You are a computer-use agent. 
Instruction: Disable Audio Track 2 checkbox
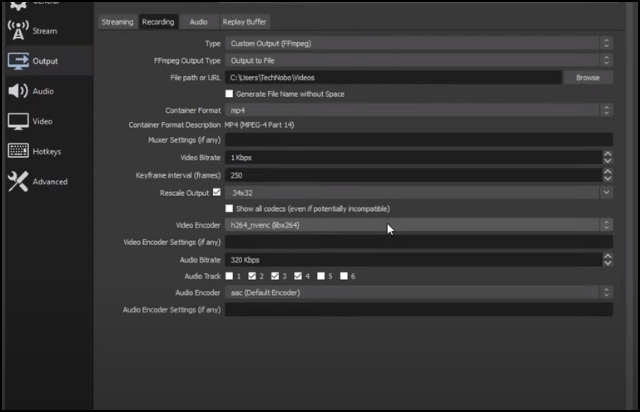coord(252,276)
